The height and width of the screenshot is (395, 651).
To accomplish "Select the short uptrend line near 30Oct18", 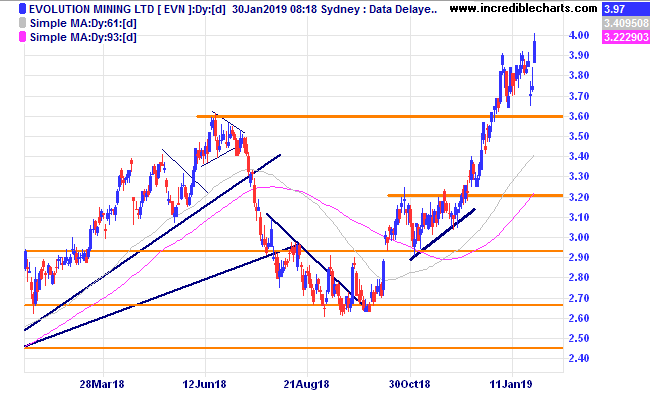I will click(x=443, y=234).
